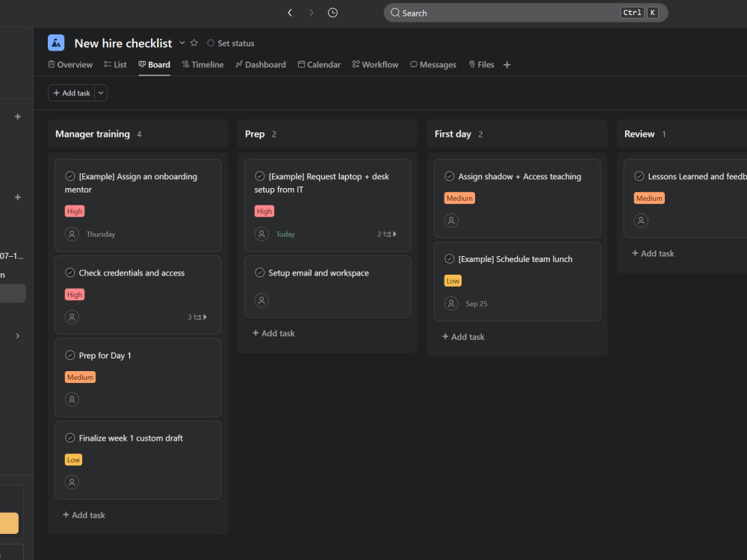Click the upper plus icon in left sidebar

(18, 116)
